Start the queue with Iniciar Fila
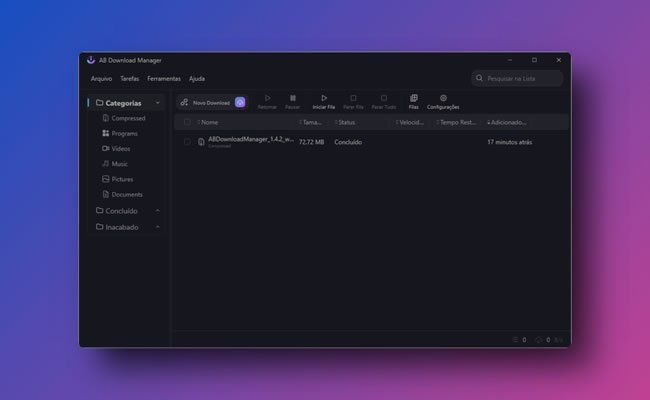This screenshot has height=400, width=650. pos(324,102)
